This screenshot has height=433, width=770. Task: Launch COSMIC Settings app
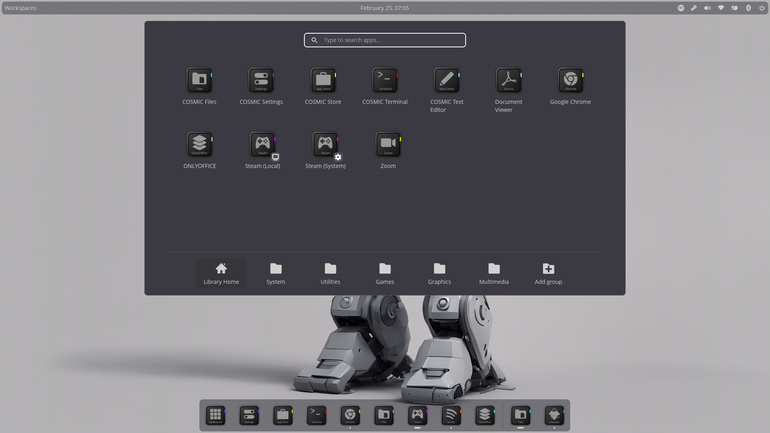(261, 86)
